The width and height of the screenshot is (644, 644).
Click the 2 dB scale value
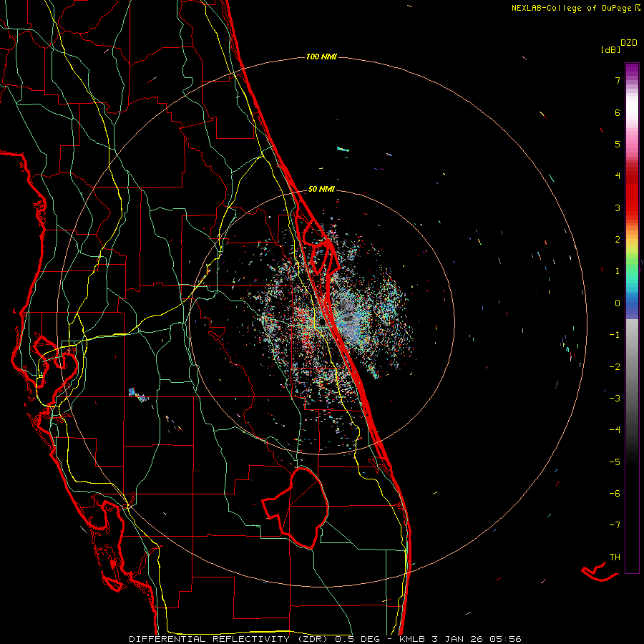(x=618, y=240)
